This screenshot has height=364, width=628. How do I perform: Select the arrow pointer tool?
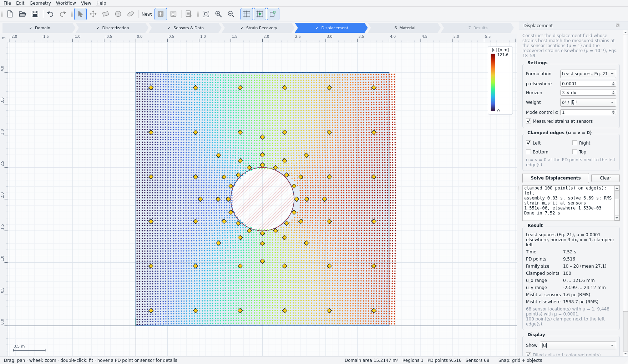click(x=80, y=14)
